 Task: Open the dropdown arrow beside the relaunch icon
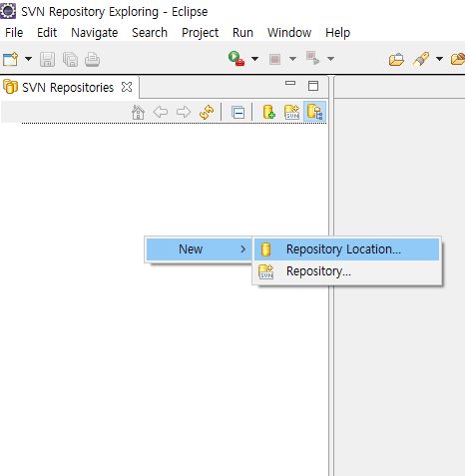point(330,59)
